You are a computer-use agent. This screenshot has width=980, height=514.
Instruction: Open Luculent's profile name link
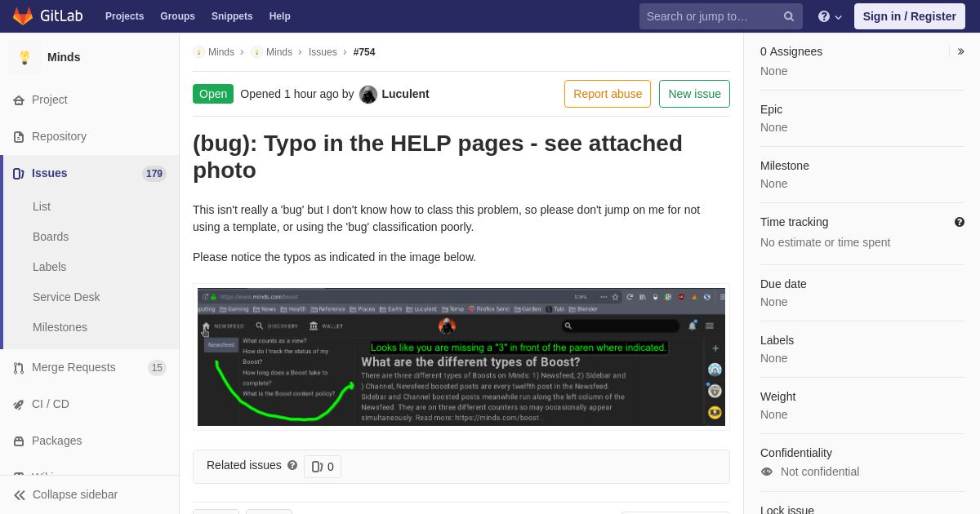point(405,94)
